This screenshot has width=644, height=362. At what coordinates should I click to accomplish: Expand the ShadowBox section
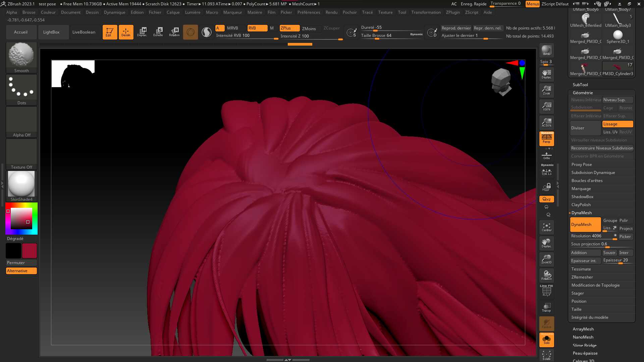(x=582, y=197)
